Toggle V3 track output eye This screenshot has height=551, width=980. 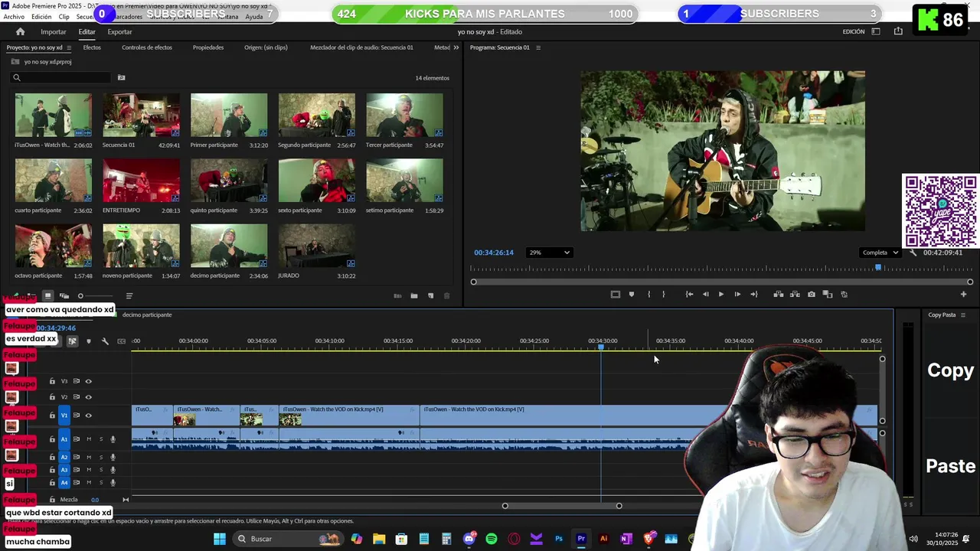point(88,381)
